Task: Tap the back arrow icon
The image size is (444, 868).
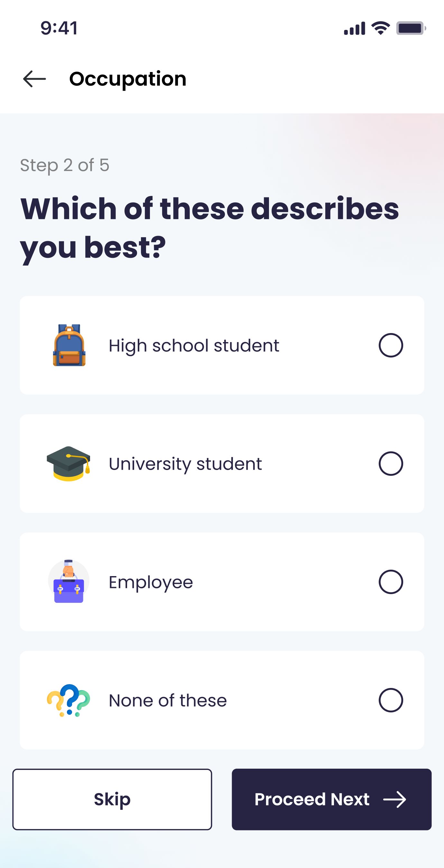Action: (34, 79)
